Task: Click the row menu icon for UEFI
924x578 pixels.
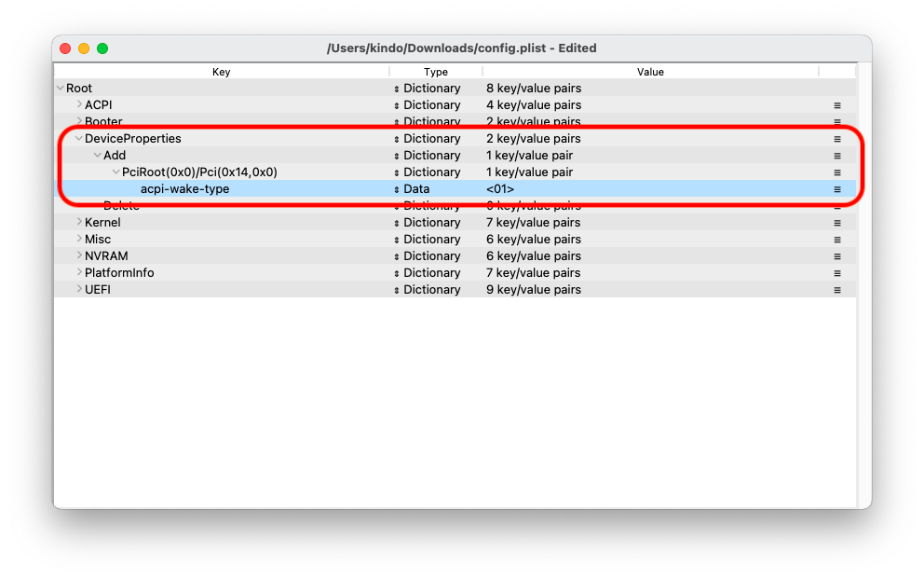Action: click(836, 290)
